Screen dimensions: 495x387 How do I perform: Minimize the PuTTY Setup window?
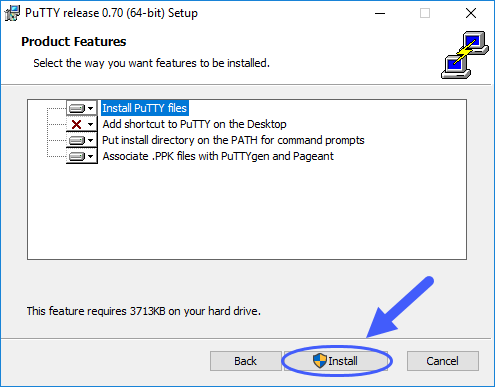380,13
